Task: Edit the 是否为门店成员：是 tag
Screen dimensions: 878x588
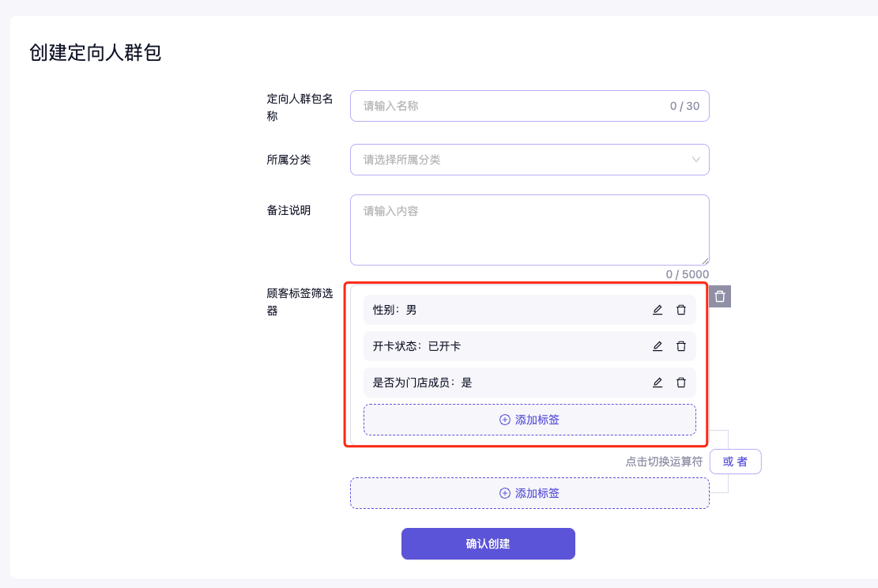Action: [658, 383]
